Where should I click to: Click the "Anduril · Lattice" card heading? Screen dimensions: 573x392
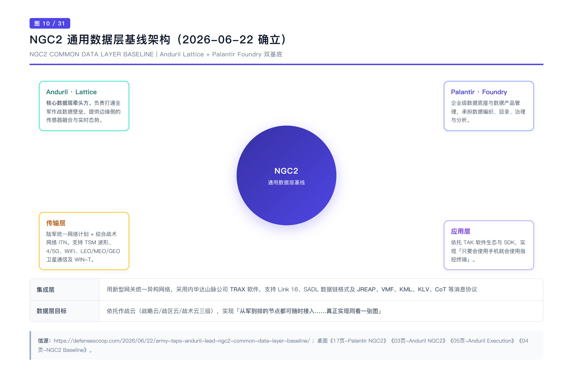[71, 92]
